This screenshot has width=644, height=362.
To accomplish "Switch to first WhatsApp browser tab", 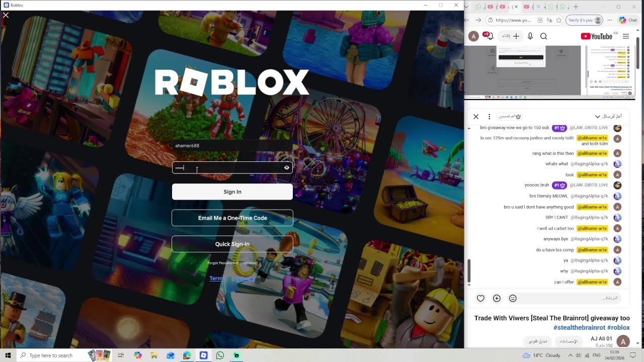I will tap(478, 7).
